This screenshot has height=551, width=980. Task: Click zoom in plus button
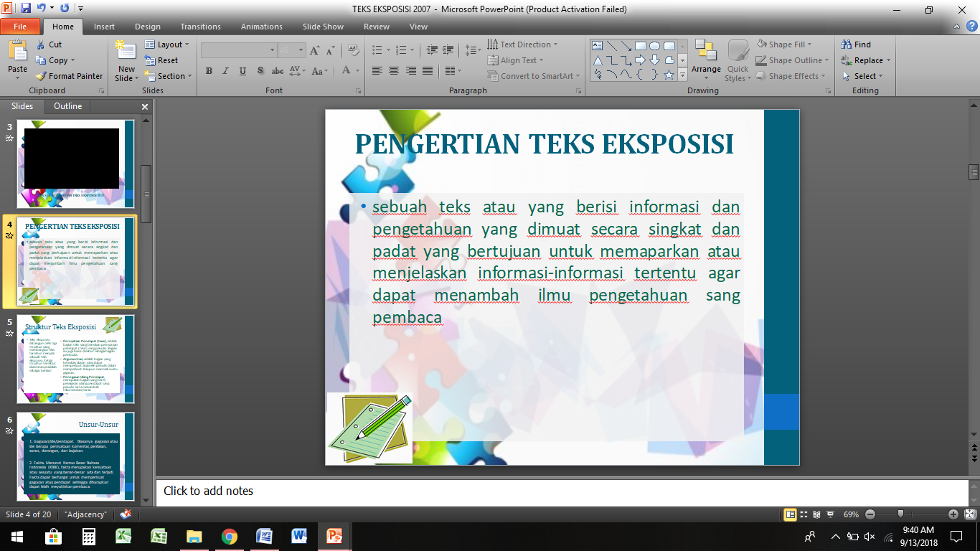(x=953, y=514)
